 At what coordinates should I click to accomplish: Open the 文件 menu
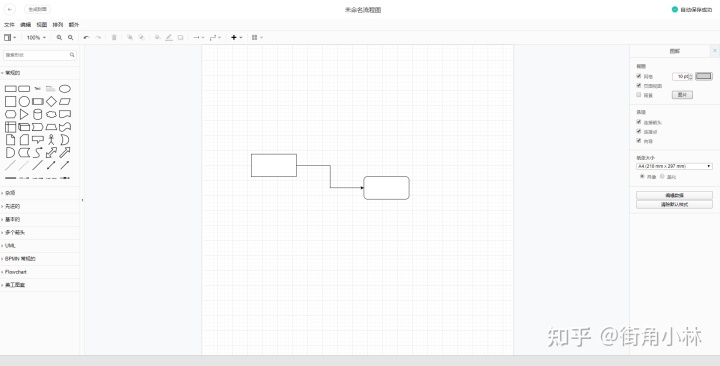click(9, 25)
